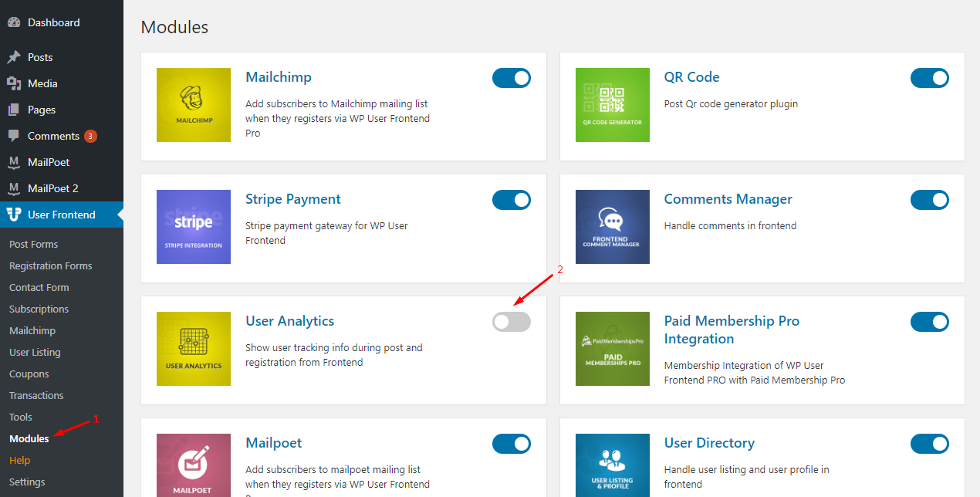Click the User Frontend logo icon

coord(14,215)
